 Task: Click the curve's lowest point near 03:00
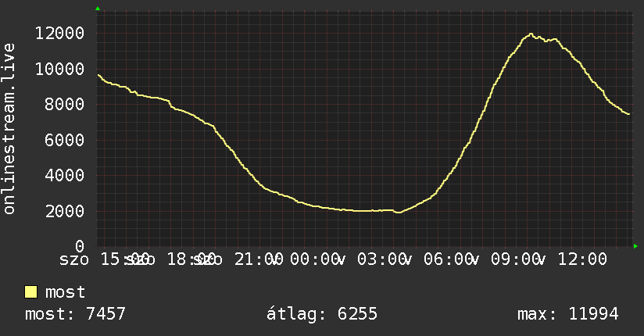click(x=399, y=212)
